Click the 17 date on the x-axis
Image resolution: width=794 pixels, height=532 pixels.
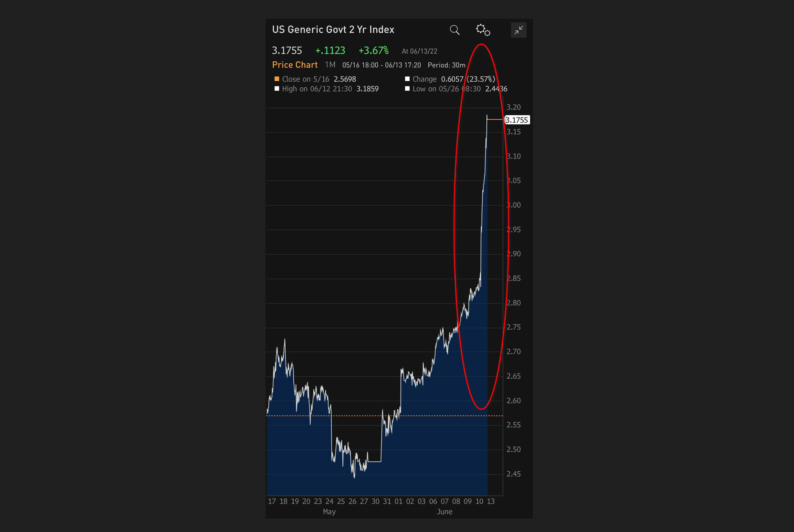tap(272, 501)
